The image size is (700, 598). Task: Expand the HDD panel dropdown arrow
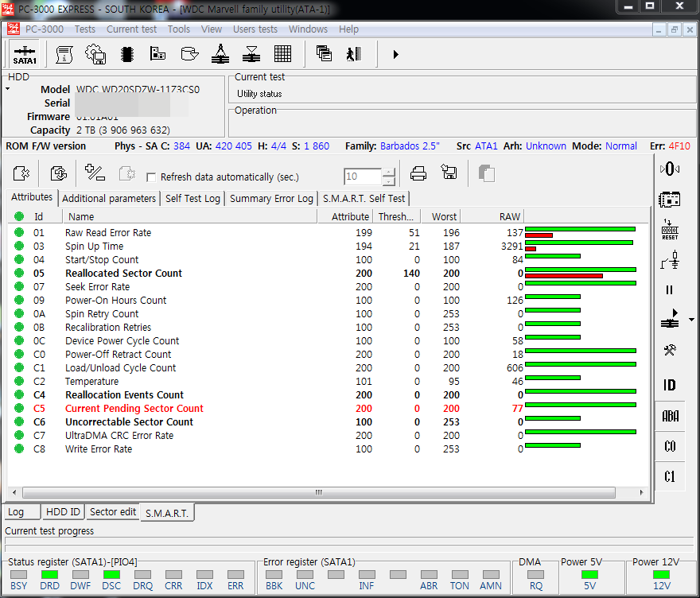pos(8,89)
